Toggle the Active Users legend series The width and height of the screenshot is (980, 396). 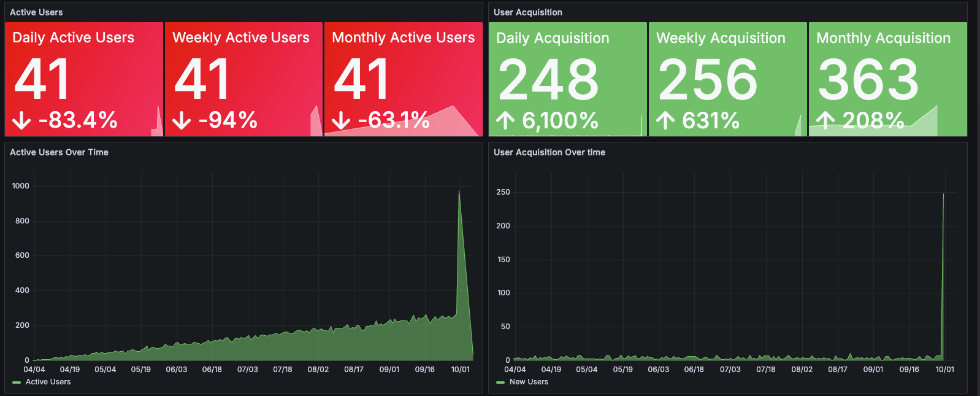click(x=48, y=382)
